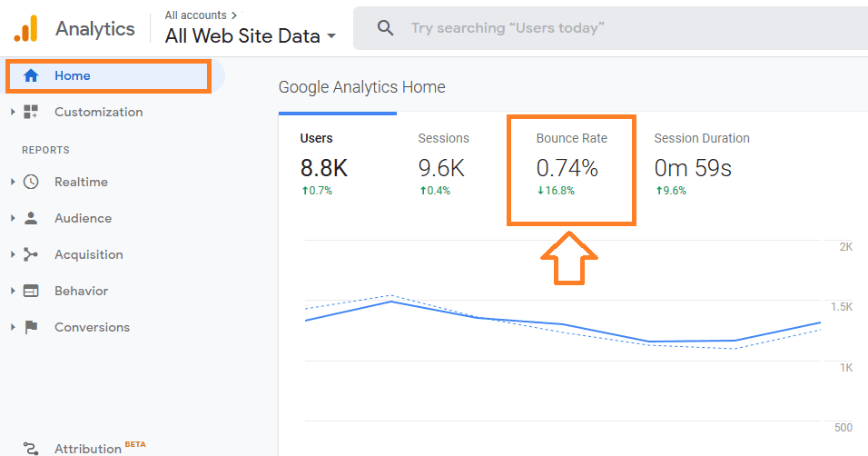This screenshot has height=456, width=868.
Task: Click the Acquisition branching arrows icon
Action: point(31,254)
